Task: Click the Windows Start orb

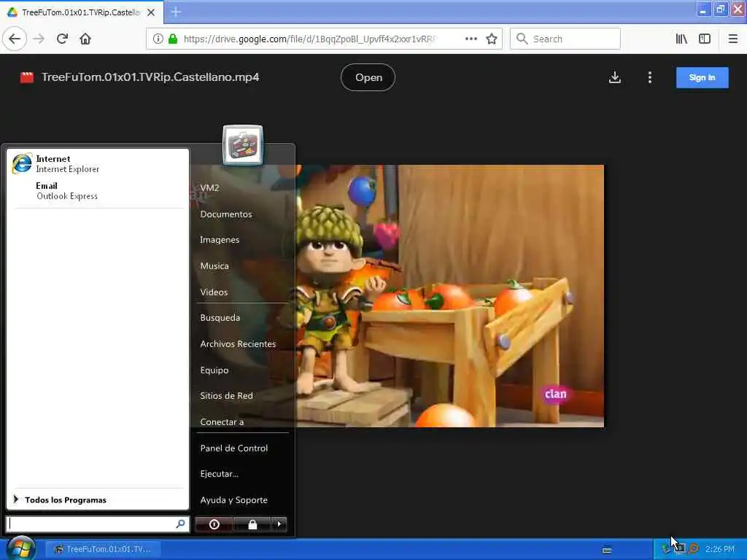Action: click(21, 548)
